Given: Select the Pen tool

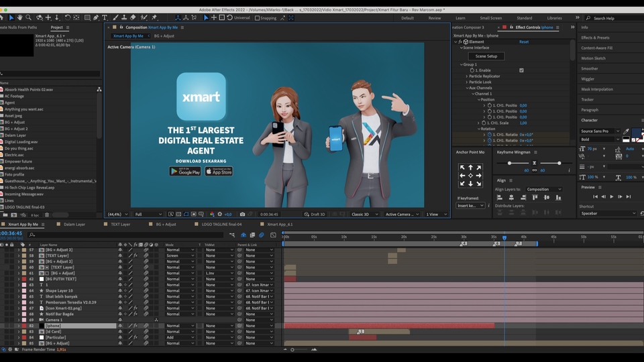Looking at the screenshot, I should (x=96, y=17).
